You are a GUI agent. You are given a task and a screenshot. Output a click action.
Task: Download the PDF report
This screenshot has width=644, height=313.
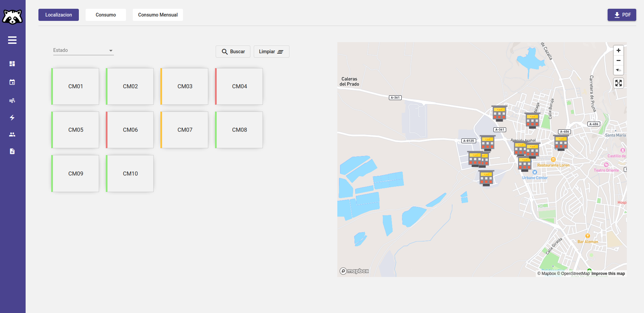[622, 15]
